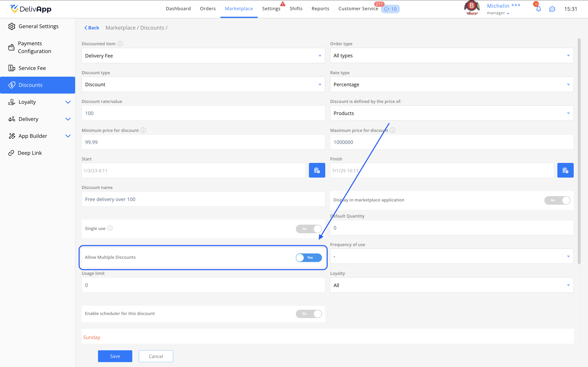Click the notification bell icon
This screenshot has height=367, width=588.
click(538, 9)
